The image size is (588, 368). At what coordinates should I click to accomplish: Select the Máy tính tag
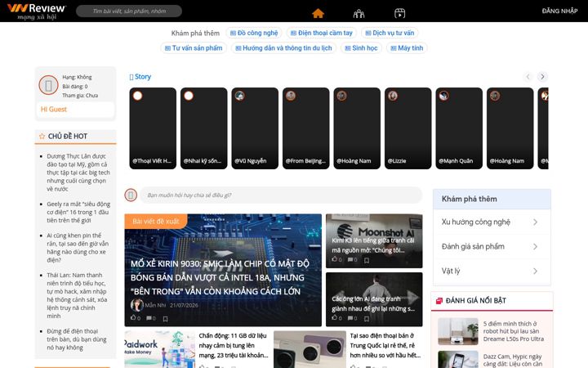407,48
